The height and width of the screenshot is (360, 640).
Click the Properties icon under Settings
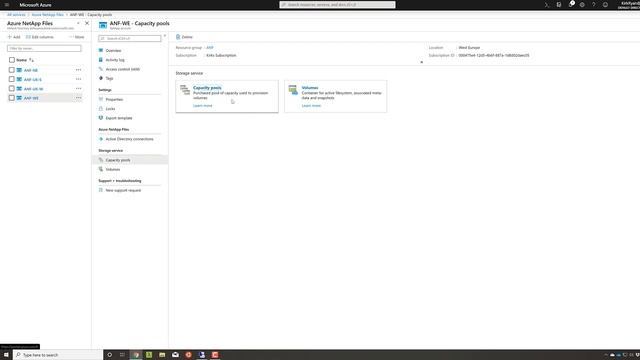click(x=101, y=99)
